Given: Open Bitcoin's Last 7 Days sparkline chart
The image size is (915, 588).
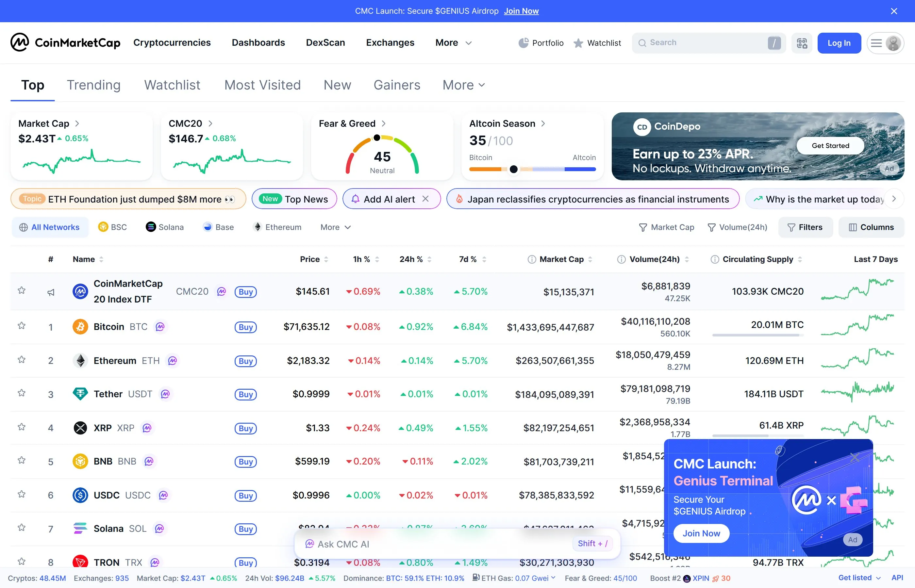Looking at the screenshot, I should click(857, 325).
